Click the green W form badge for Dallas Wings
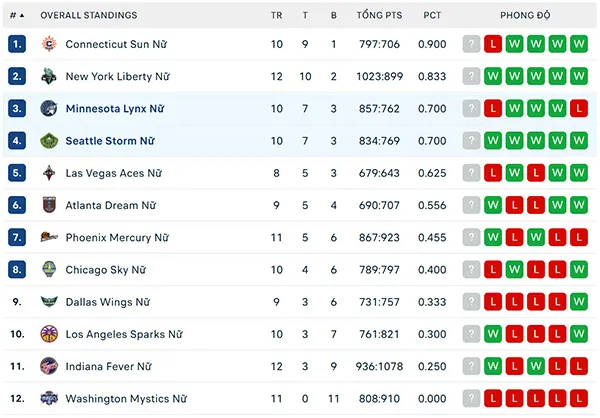 (x=579, y=302)
